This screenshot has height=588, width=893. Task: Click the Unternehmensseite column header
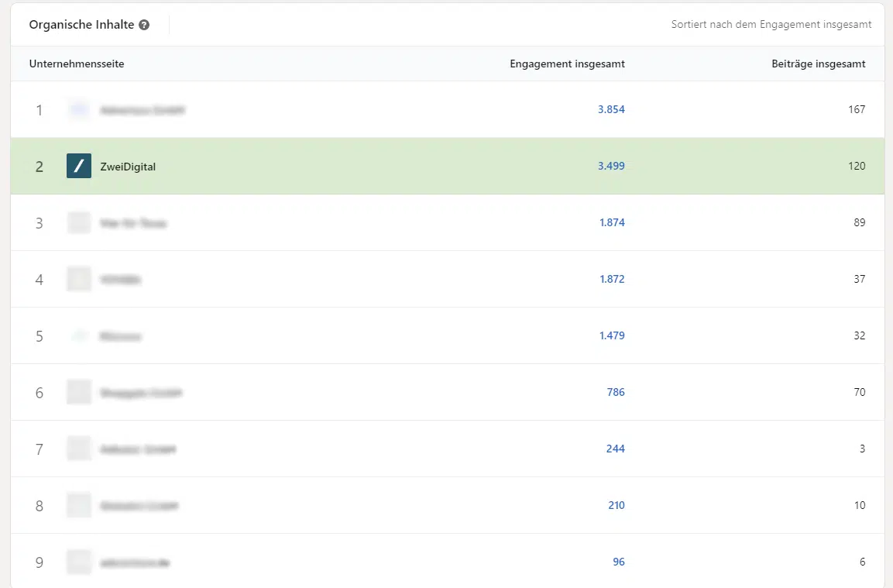(x=77, y=64)
